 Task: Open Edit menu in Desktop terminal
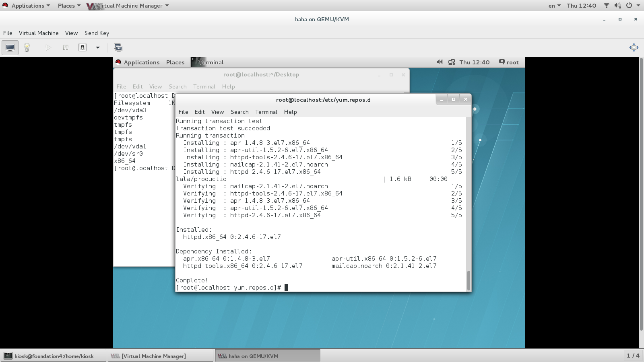tap(138, 86)
